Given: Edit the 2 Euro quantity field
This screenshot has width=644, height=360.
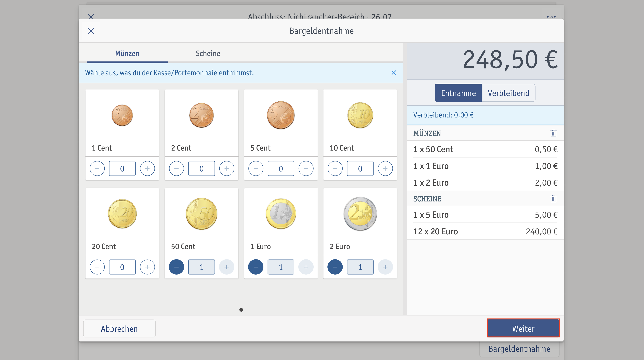Looking at the screenshot, I should [360, 267].
